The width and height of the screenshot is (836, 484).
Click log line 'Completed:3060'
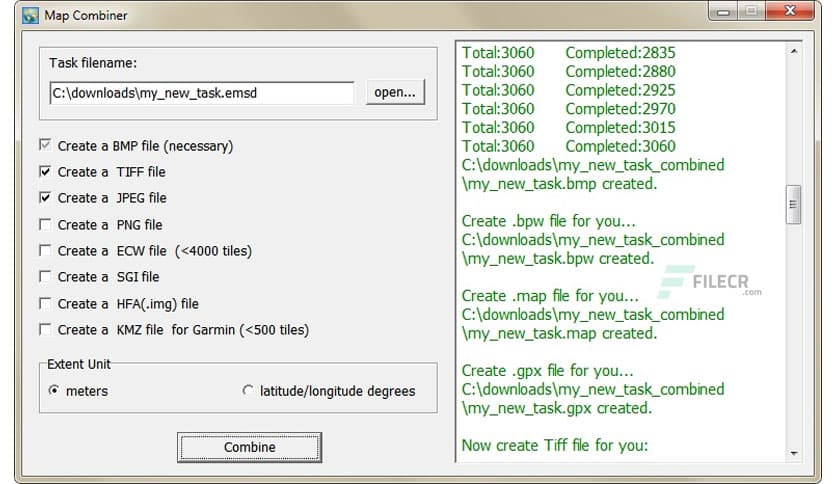(620, 146)
